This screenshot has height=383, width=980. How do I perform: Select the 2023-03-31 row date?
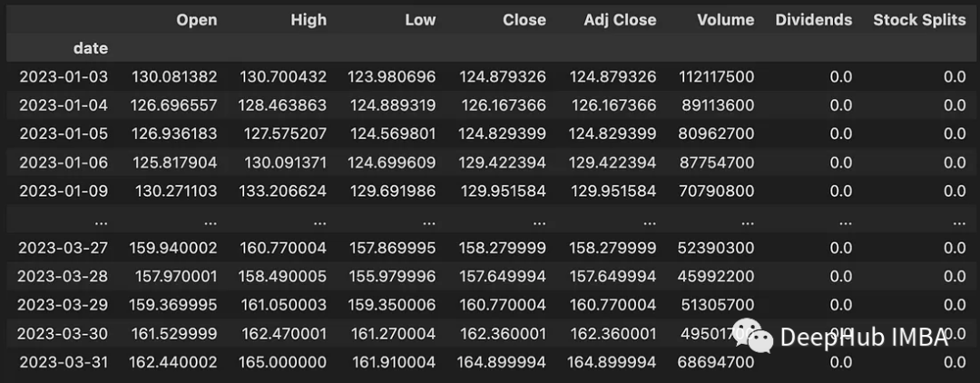click(x=64, y=362)
